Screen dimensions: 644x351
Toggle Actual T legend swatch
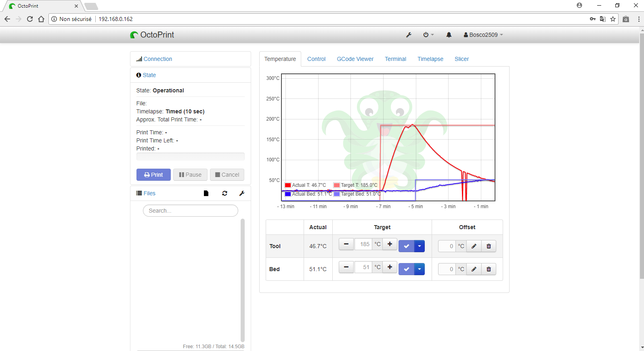(x=288, y=185)
